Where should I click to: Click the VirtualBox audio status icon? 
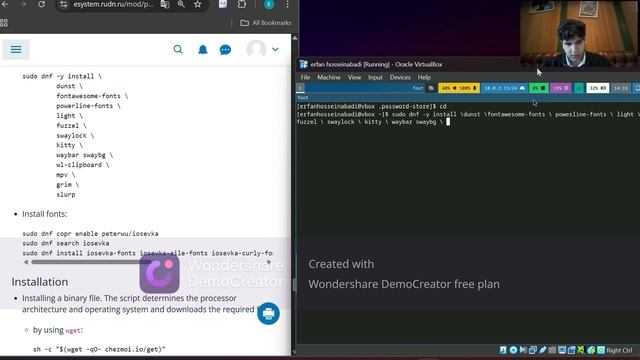tap(523, 350)
